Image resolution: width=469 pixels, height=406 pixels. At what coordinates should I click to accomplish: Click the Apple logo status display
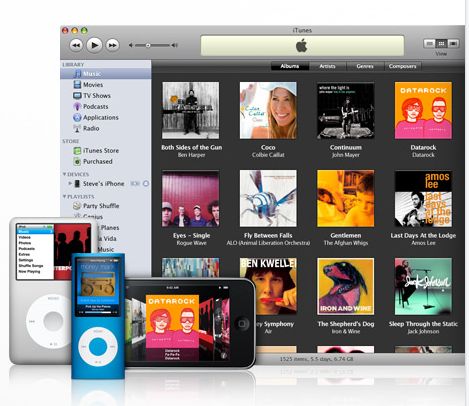(x=302, y=46)
